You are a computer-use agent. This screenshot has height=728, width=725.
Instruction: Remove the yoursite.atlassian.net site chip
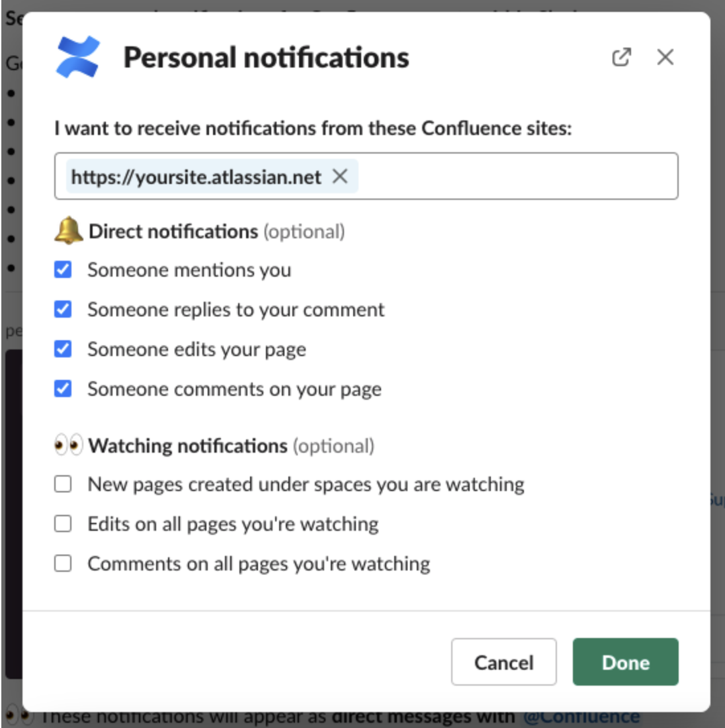point(340,177)
